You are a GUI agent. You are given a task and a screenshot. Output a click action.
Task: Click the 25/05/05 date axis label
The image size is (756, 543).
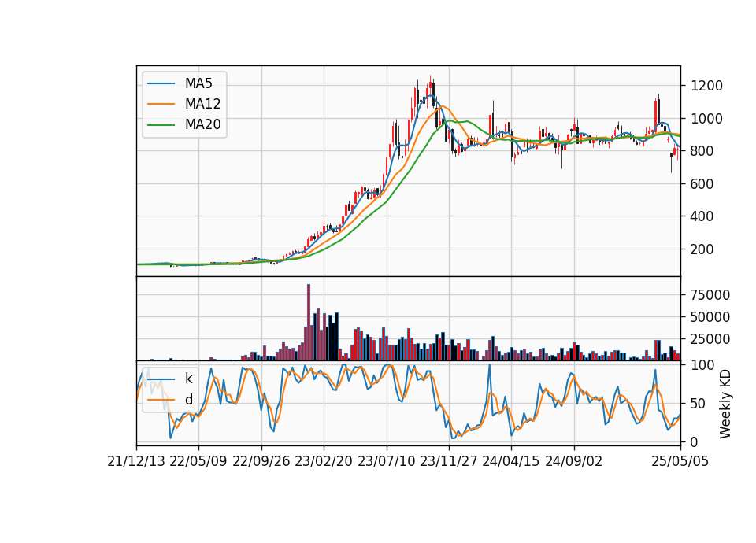click(680, 461)
